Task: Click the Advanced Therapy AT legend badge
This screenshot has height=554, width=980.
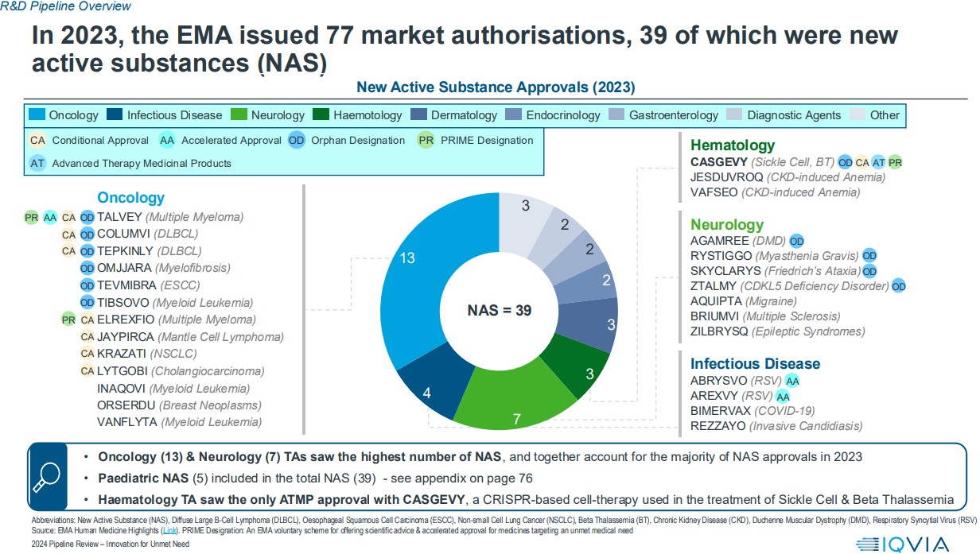Action: coord(37,163)
